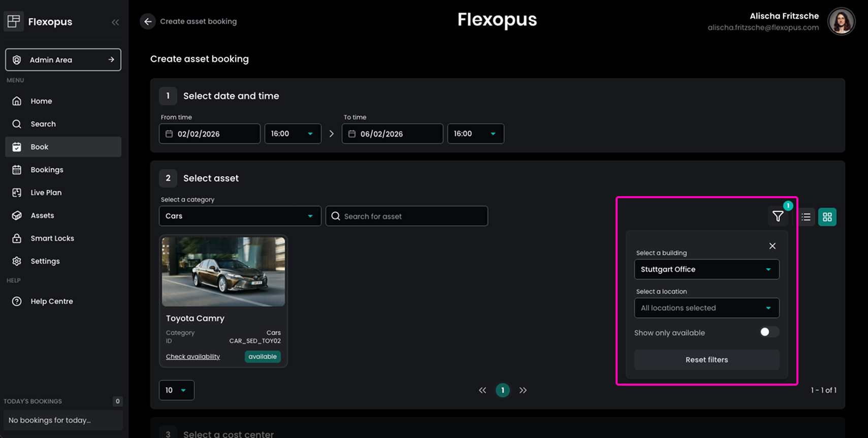This screenshot has width=868, height=438.
Task: Navigate to Smart Locks menu item
Action: point(52,238)
